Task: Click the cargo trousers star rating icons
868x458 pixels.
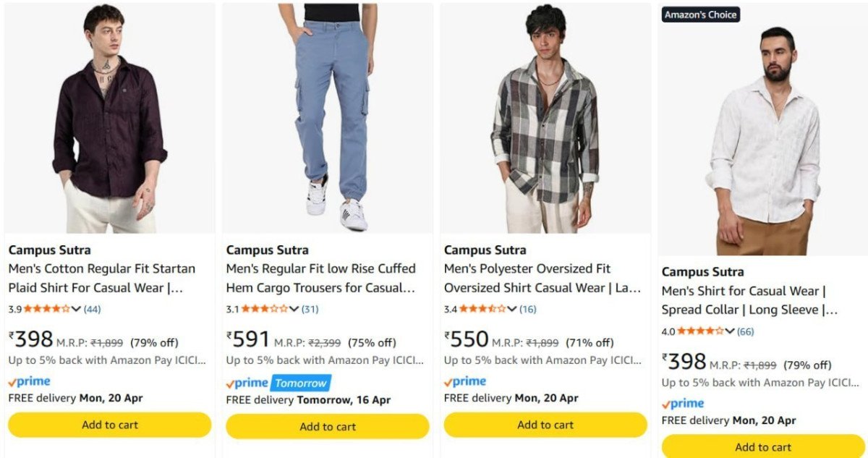Action: point(264,309)
